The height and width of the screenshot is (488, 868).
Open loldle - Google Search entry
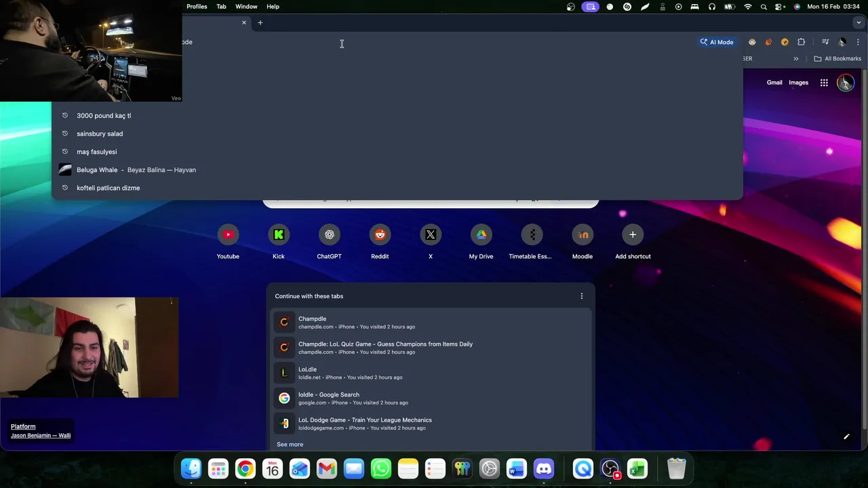pos(431,399)
